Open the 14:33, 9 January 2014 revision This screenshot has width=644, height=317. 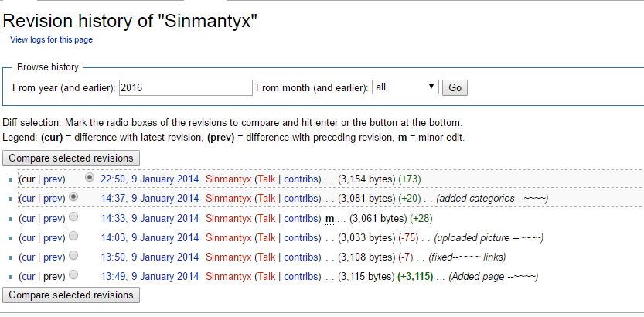[149, 219]
